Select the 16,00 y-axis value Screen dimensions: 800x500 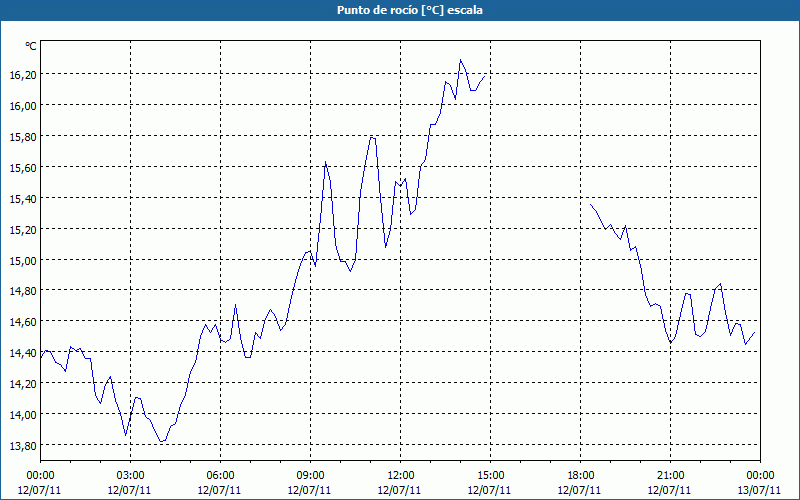[23, 106]
